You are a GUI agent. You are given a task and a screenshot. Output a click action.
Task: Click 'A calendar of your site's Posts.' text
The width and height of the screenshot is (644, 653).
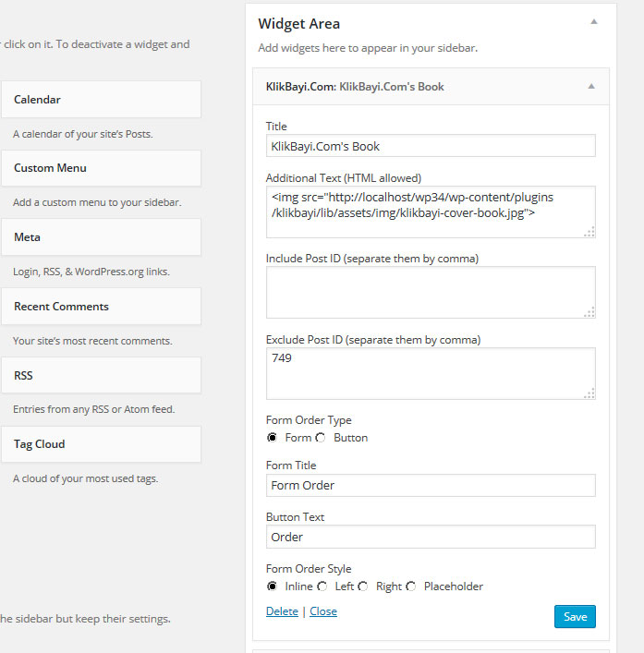click(x=83, y=134)
